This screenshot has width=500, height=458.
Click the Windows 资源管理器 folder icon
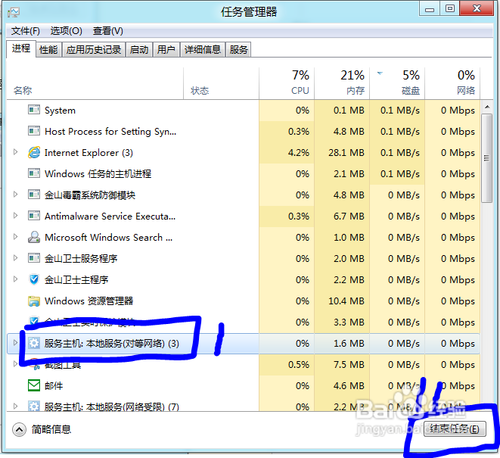(34, 301)
